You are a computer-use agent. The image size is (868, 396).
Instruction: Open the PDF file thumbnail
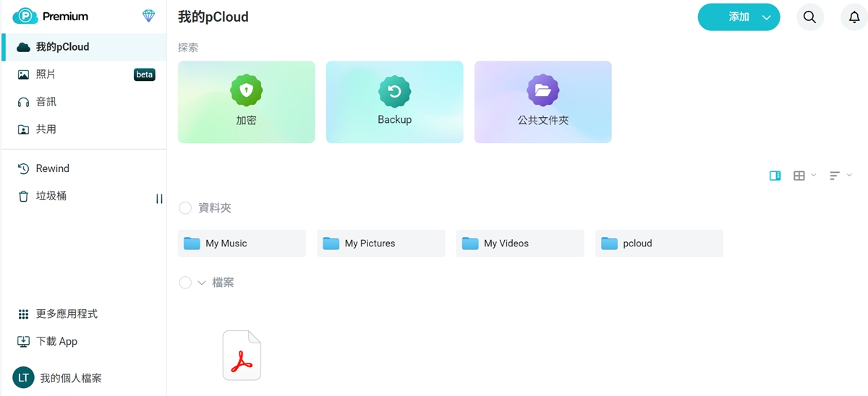point(242,356)
